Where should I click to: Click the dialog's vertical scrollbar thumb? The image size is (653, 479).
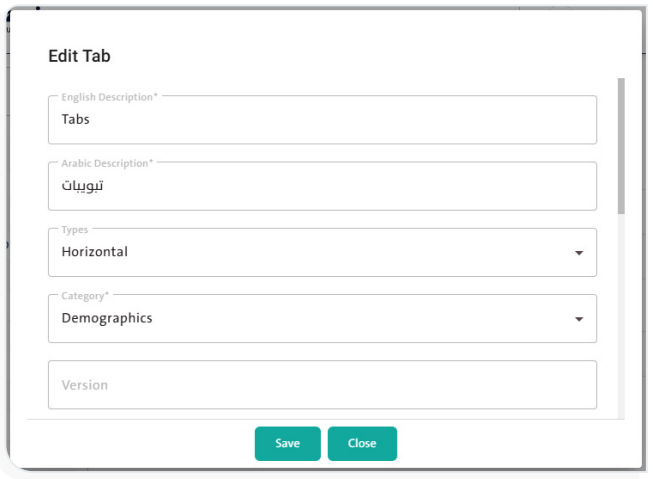click(x=621, y=145)
